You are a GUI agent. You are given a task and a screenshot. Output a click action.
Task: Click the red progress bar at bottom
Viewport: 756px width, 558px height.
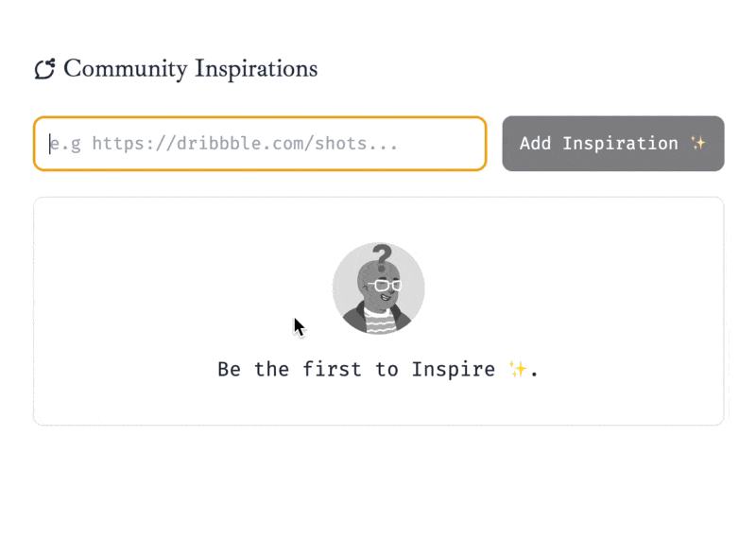[378, 553]
